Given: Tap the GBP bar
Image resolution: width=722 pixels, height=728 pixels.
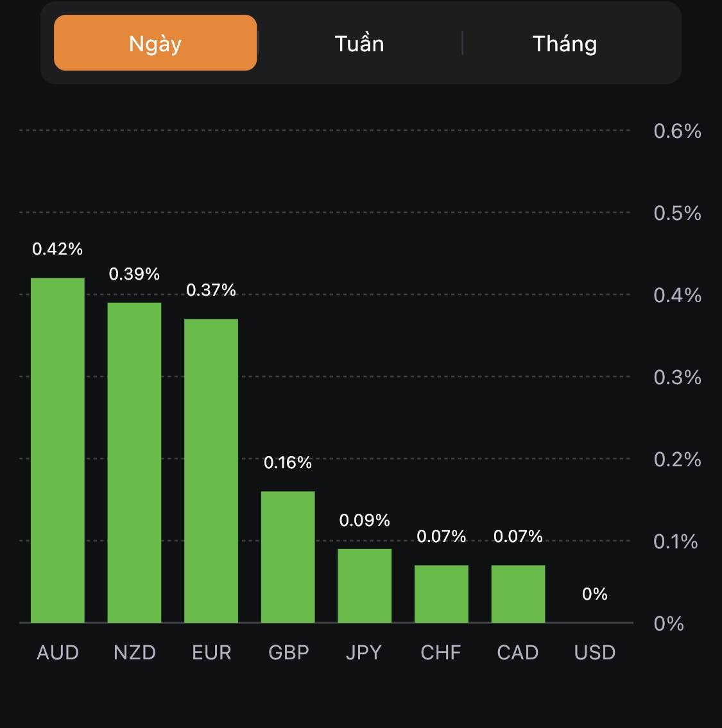Looking at the screenshot, I should [288, 557].
